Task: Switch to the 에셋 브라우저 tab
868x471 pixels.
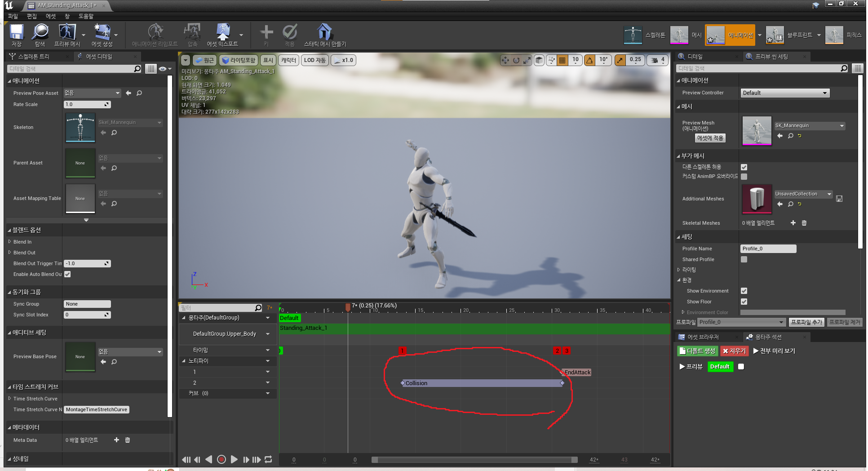Action: point(703,337)
